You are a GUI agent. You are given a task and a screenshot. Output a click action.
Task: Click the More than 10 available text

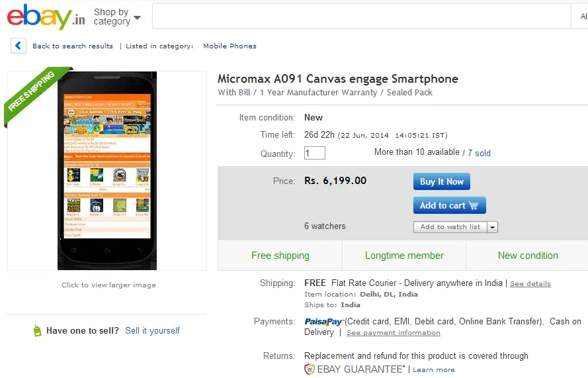point(417,152)
